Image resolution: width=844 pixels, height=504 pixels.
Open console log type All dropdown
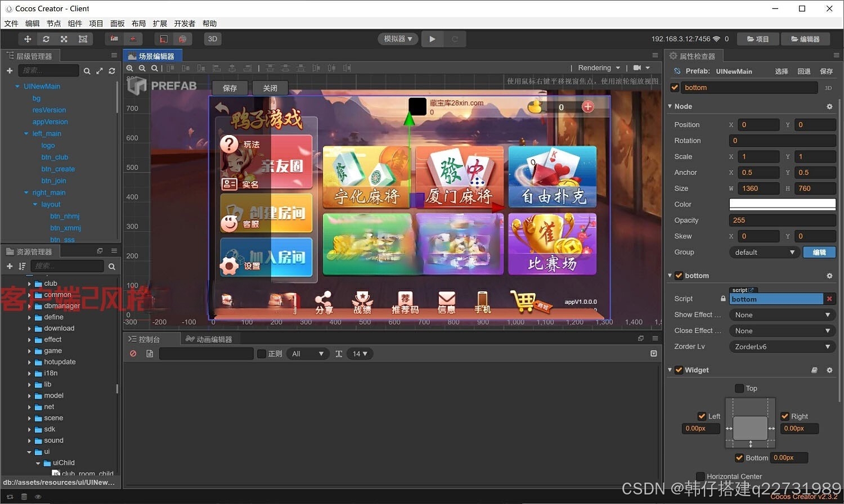[x=307, y=354]
